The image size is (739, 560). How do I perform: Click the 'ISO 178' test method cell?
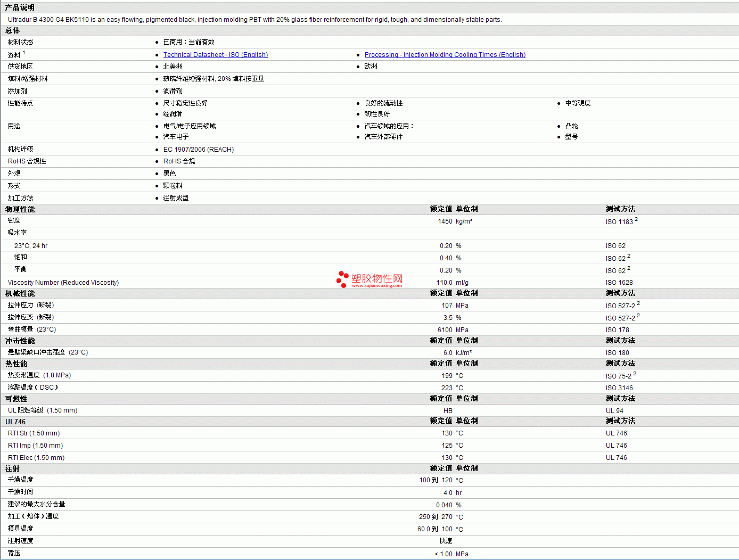618,330
